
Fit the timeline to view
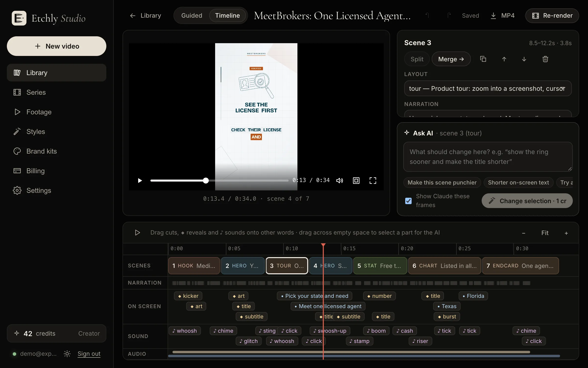545,233
